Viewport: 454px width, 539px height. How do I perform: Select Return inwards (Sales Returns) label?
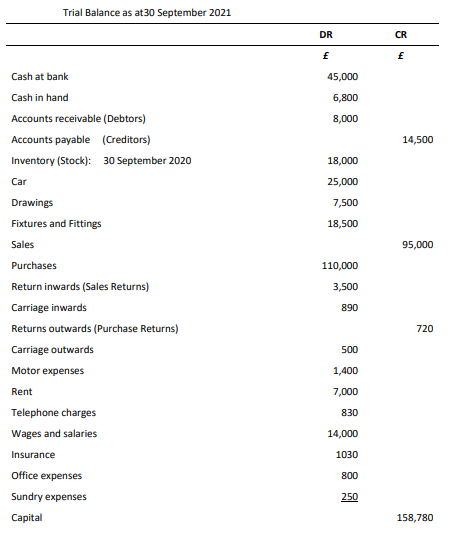pyautogui.click(x=80, y=287)
